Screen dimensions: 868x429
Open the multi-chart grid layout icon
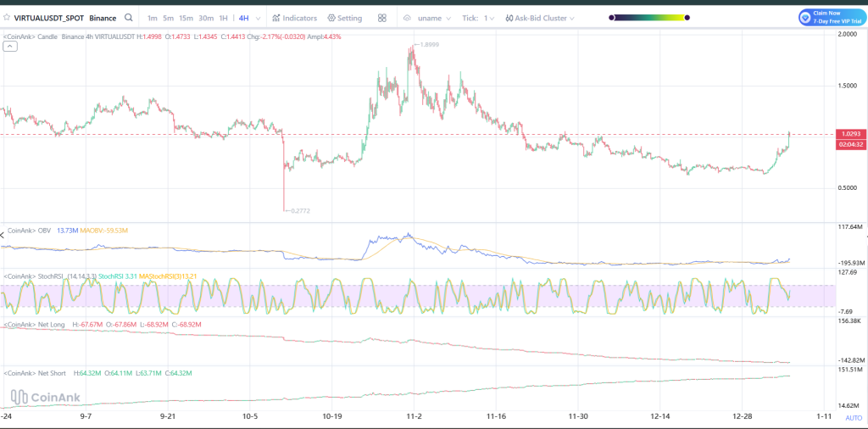tap(382, 18)
